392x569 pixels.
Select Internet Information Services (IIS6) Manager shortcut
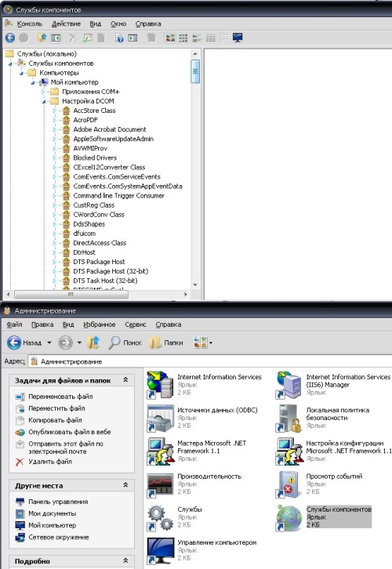289,385
